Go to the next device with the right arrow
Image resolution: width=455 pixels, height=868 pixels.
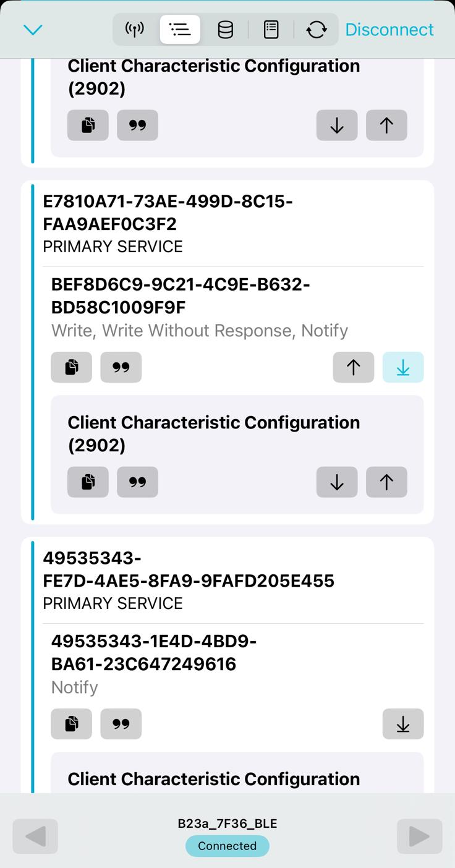pyautogui.click(x=420, y=836)
